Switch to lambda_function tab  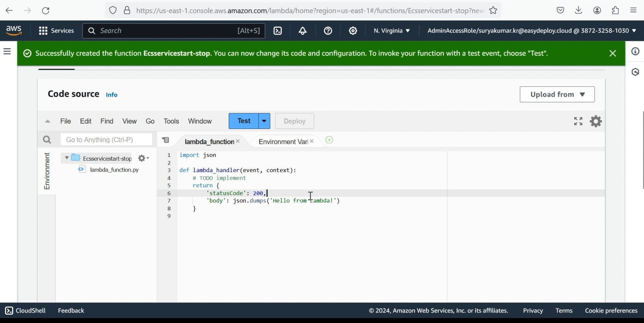(x=209, y=142)
